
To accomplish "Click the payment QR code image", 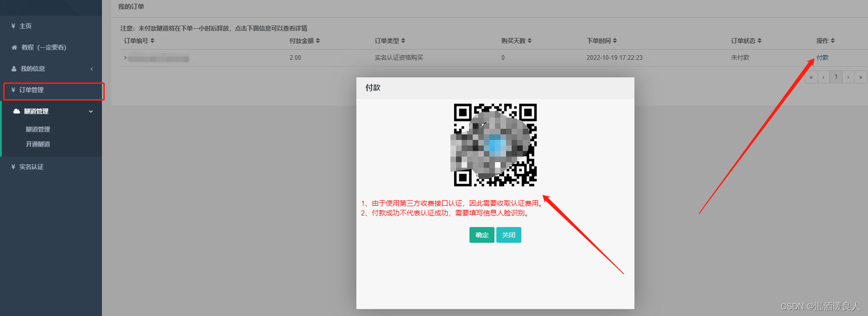I will (495, 145).
